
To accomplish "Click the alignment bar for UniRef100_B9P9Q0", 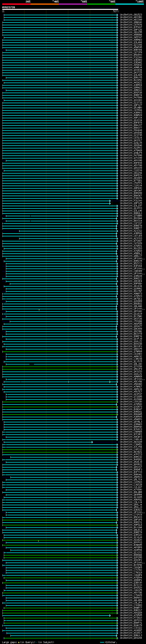I will click(64, 284).
